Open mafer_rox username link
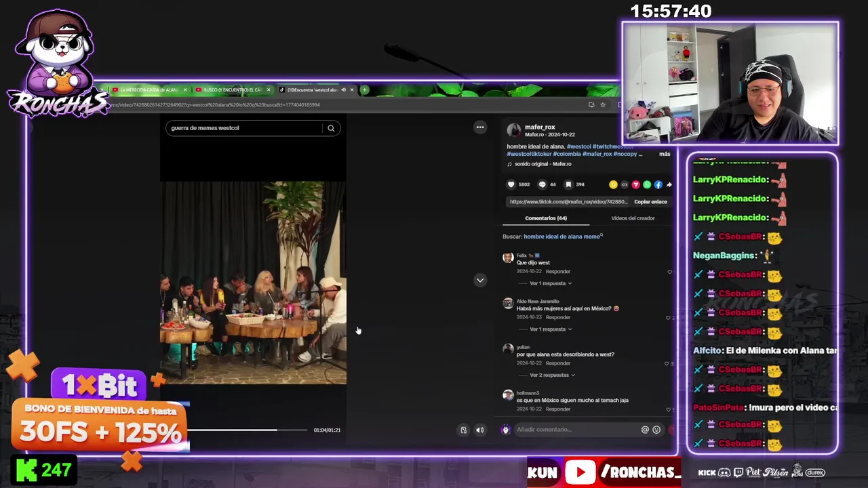The image size is (868, 488). (540, 127)
